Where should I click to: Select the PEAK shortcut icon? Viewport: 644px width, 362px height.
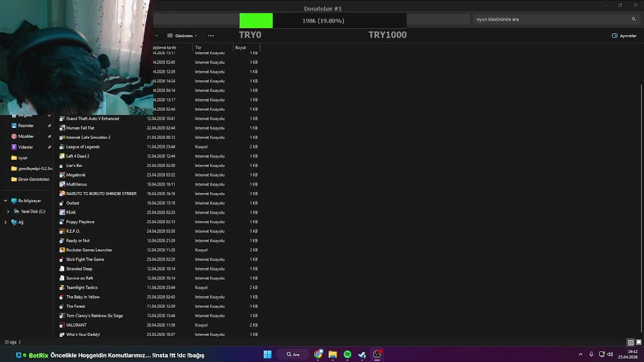click(x=62, y=213)
